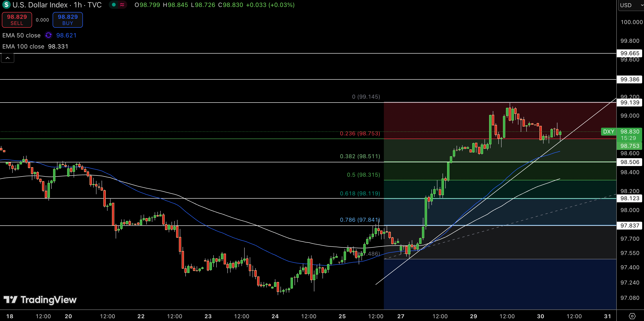Click the 15:29 countdown timer on price axis
Image resolution: width=644 pixels, height=321 pixels.
click(x=628, y=138)
